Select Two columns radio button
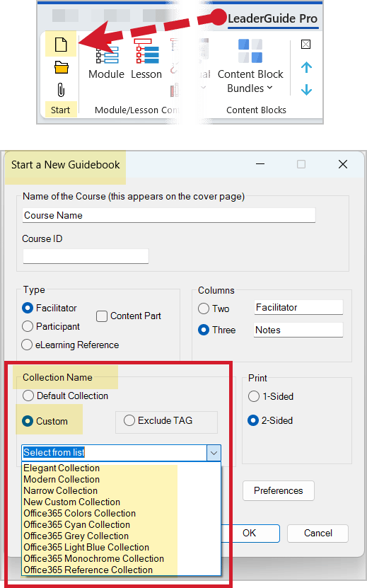 tap(204, 309)
